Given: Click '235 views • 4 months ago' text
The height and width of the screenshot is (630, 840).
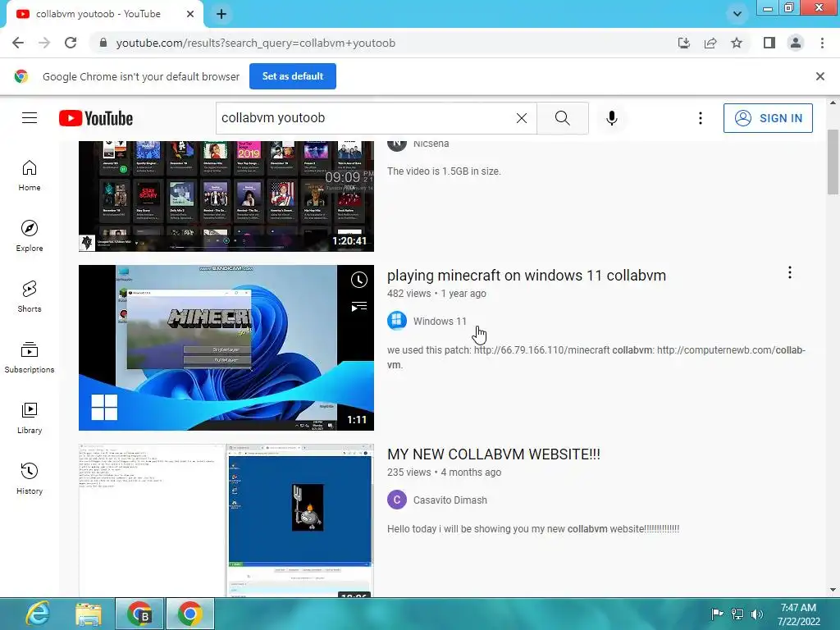Looking at the screenshot, I should point(444,472).
